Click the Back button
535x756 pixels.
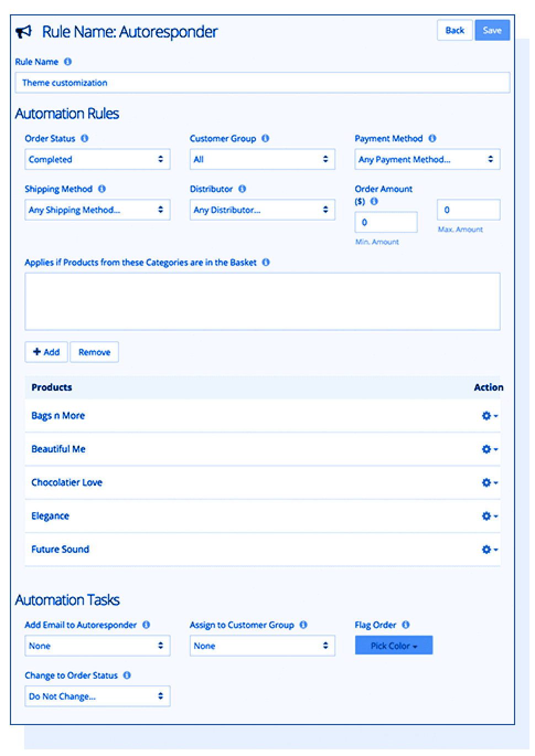[x=454, y=30]
